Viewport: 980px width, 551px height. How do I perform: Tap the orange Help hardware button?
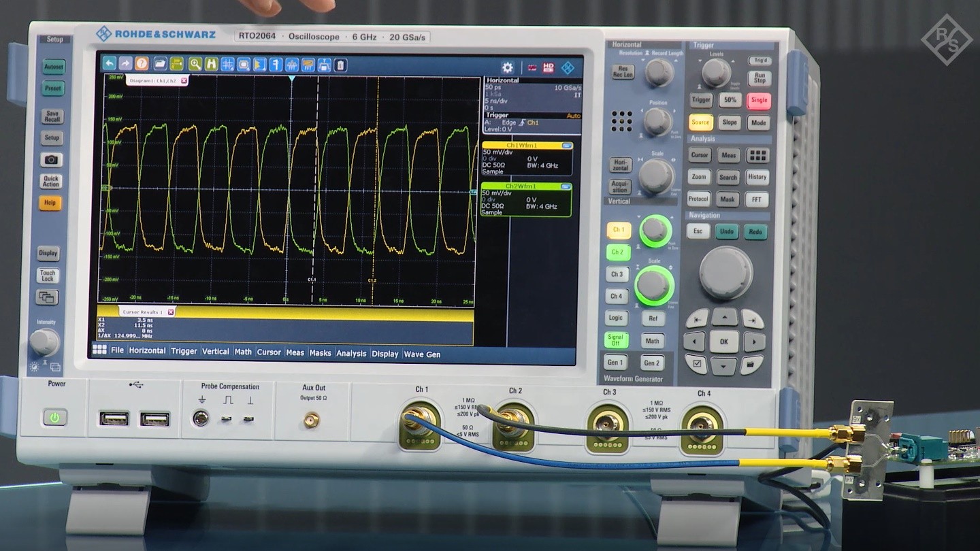click(50, 203)
